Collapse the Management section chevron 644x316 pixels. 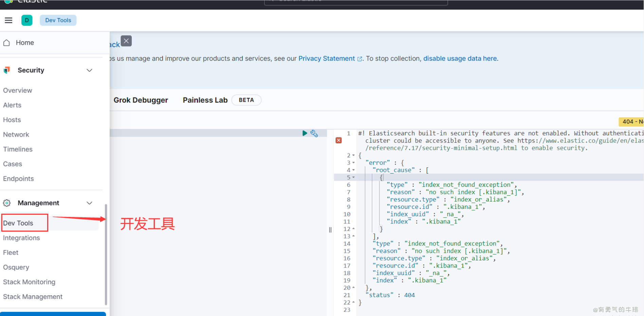[90, 203]
